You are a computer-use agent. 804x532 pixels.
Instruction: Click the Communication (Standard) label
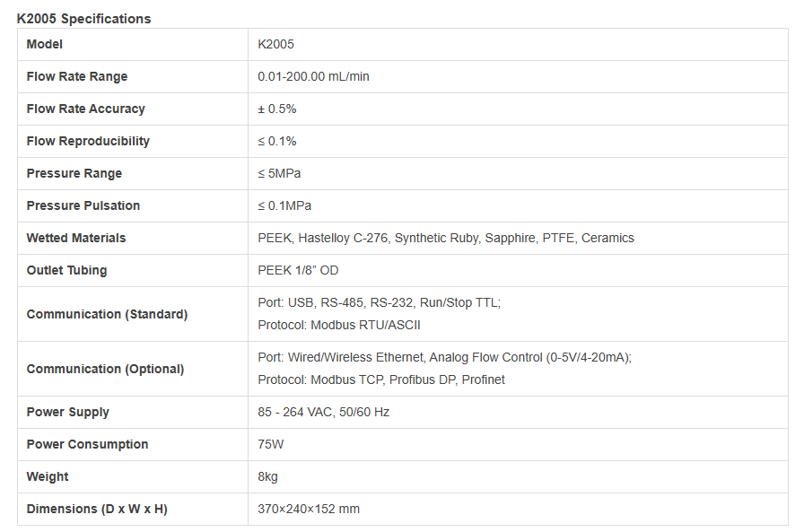pyautogui.click(x=107, y=314)
